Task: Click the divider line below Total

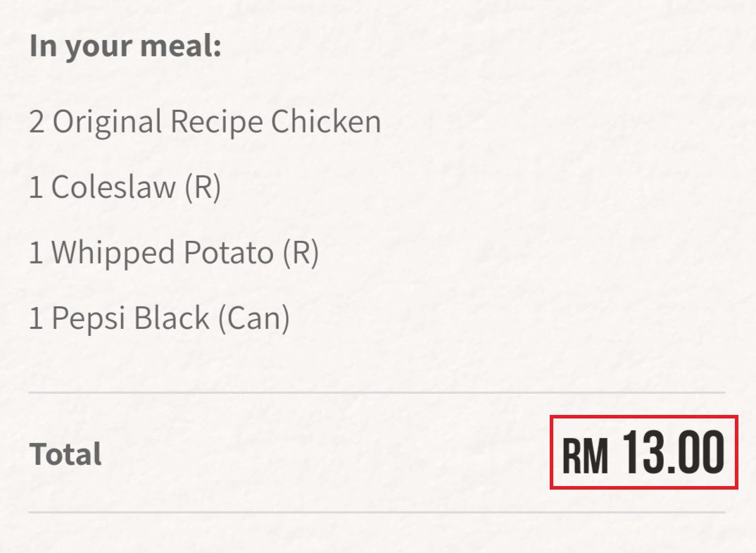Action: [377, 512]
